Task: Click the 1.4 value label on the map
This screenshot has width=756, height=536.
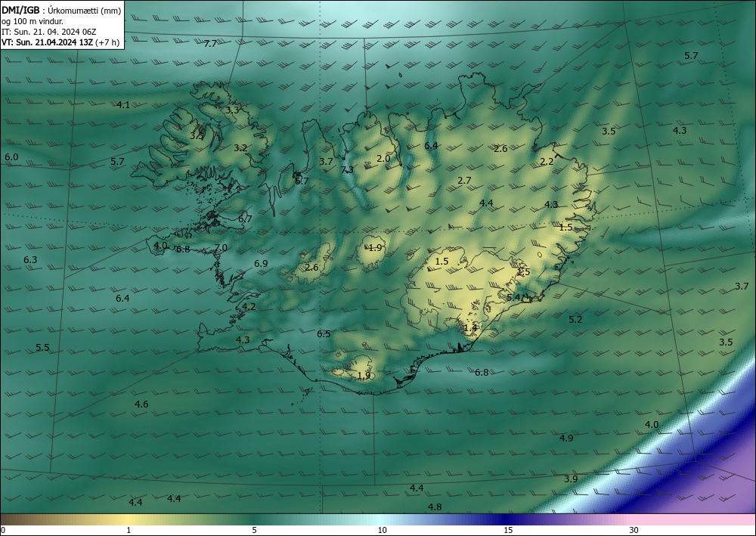Action: (x=470, y=328)
